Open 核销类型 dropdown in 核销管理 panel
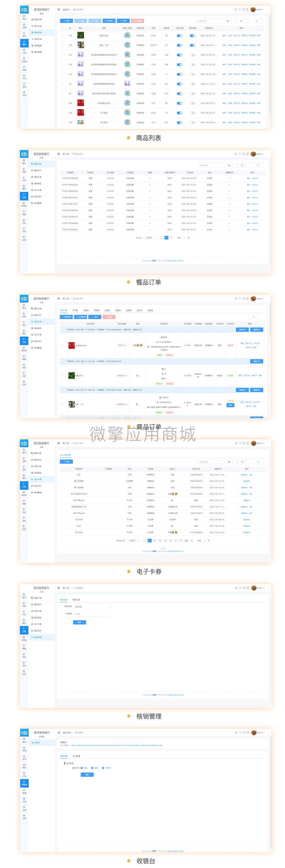Viewport: 285px width, 868px height. point(93,606)
